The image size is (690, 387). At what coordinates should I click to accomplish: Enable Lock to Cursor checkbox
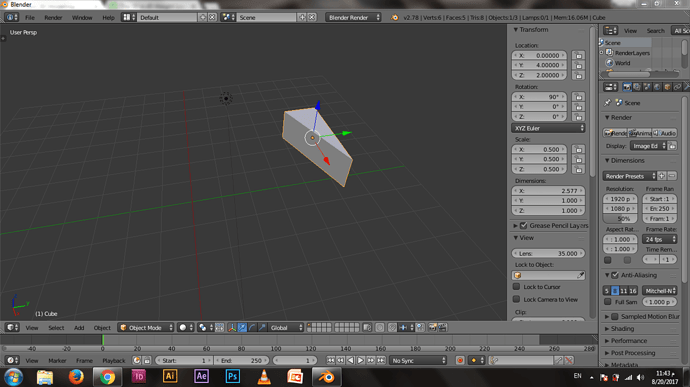(517, 287)
